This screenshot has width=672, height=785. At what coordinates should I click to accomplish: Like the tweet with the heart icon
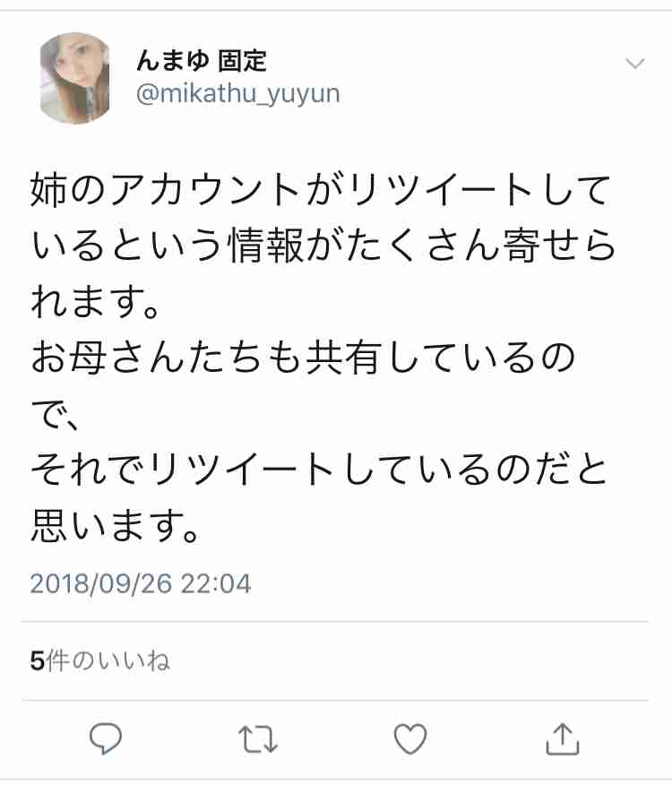[410, 738]
